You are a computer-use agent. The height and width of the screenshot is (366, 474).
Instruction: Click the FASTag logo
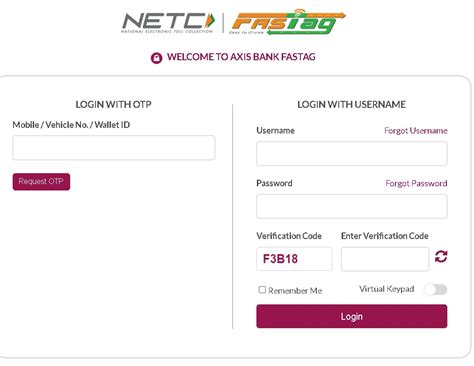(x=287, y=22)
